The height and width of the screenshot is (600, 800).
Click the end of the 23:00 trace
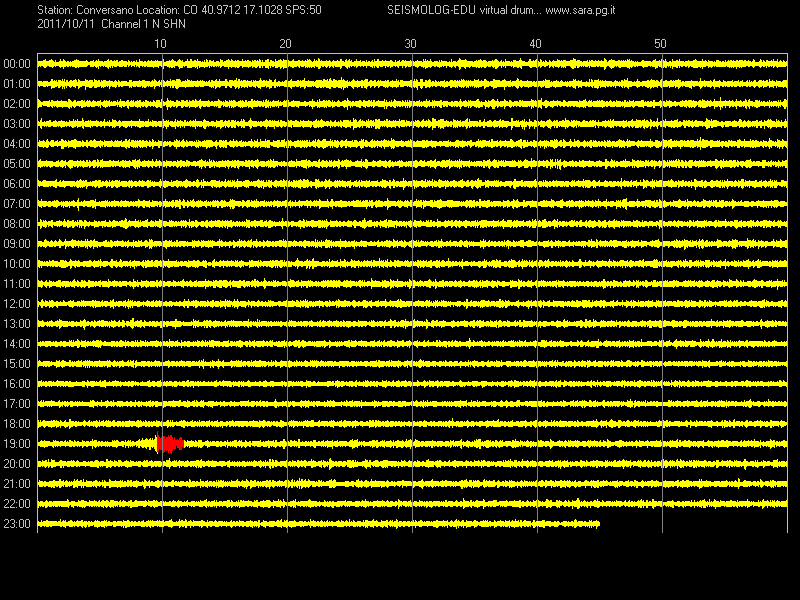(x=598, y=523)
